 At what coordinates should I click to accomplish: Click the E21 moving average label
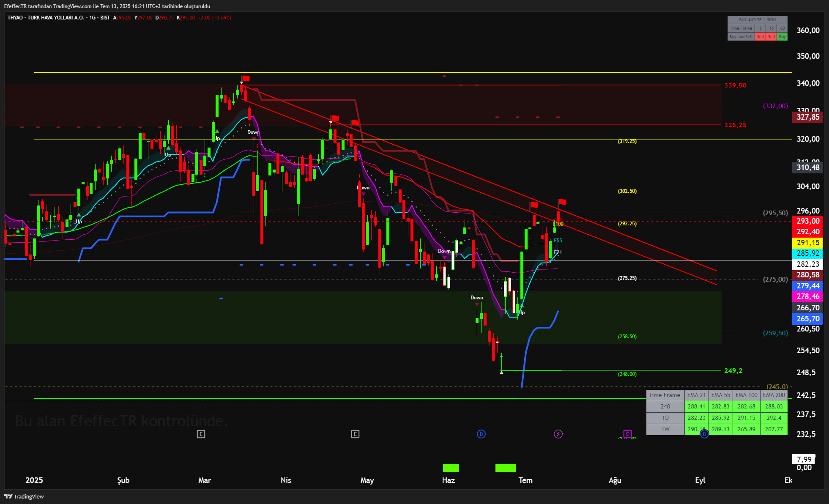558,252
